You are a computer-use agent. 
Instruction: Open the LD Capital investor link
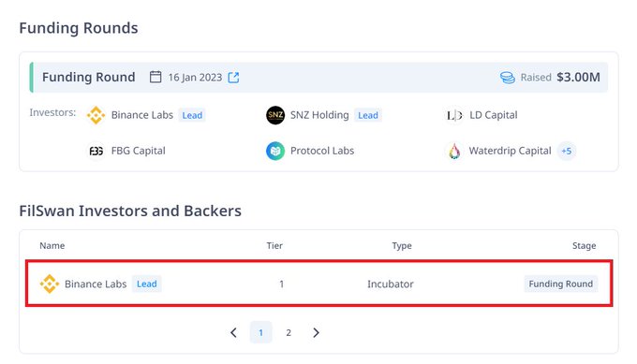(493, 115)
